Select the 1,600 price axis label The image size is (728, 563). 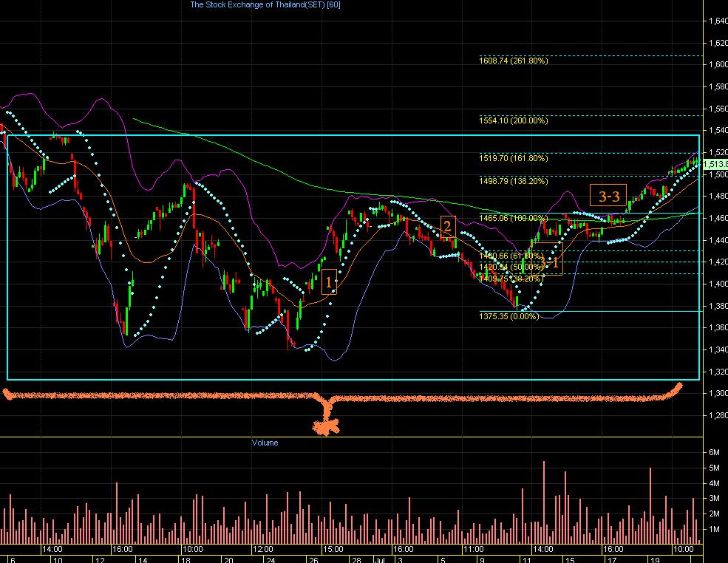click(718, 64)
